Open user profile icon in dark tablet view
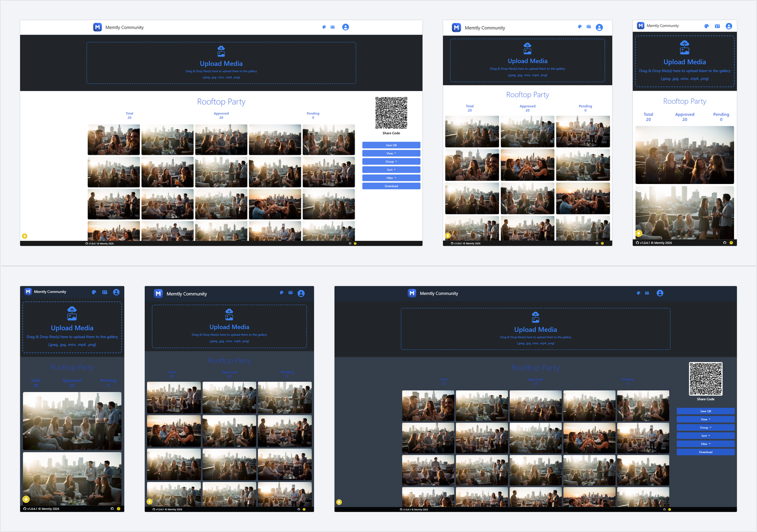Image resolution: width=757 pixels, height=532 pixels. point(301,293)
